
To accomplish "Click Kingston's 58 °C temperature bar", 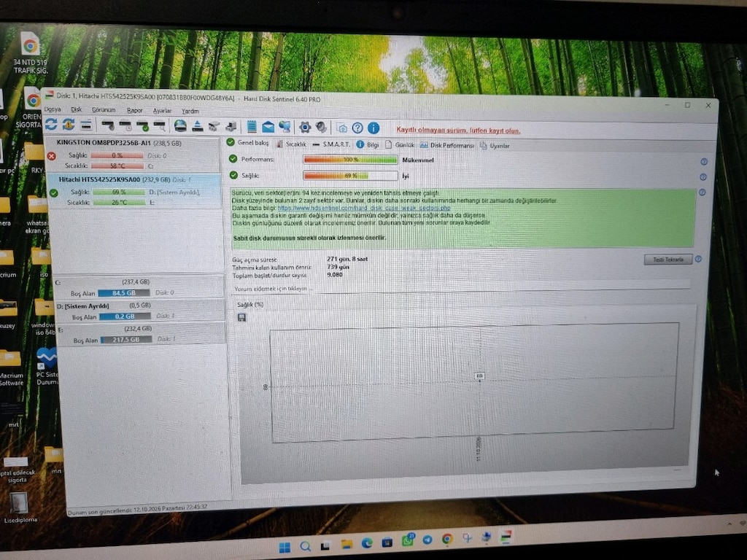I will [x=117, y=166].
